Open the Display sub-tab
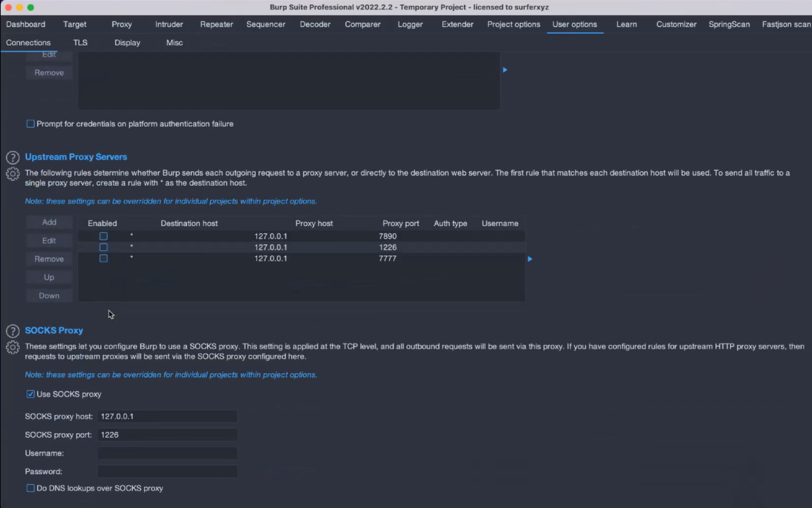 coord(127,43)
